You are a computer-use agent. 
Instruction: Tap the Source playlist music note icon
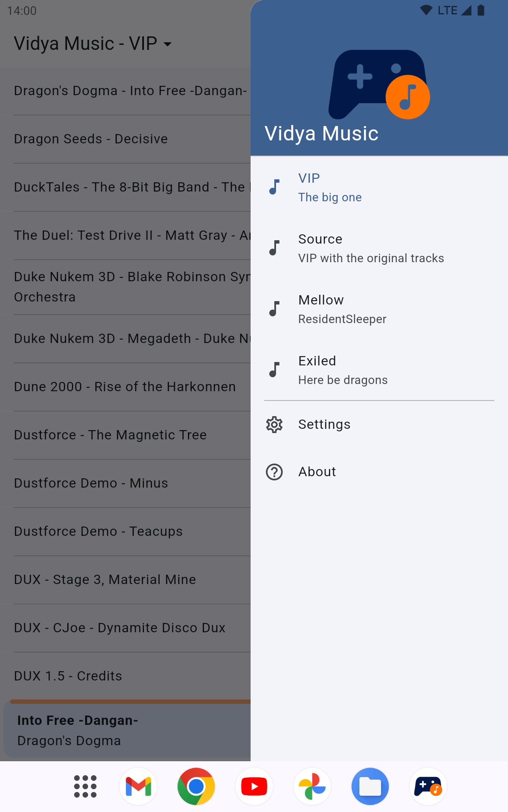tap(274, 248)
